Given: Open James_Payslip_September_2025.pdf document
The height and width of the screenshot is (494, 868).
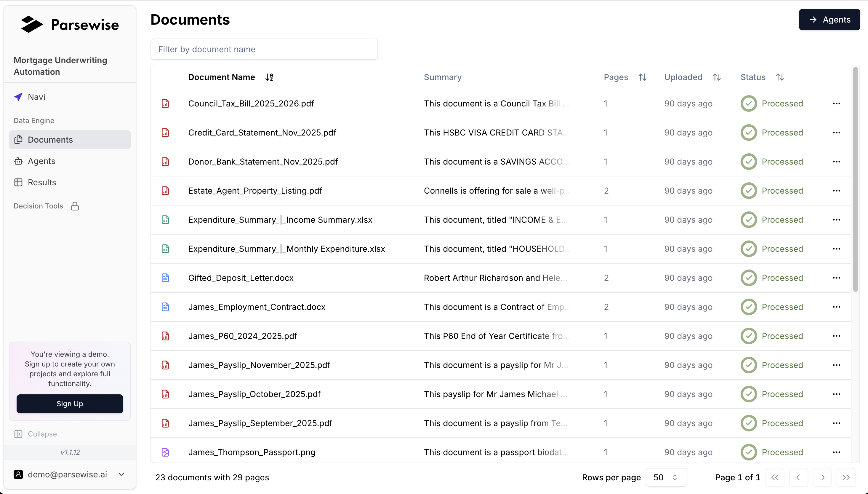Looking at the screenshot, I should click(x=260, y=423).
